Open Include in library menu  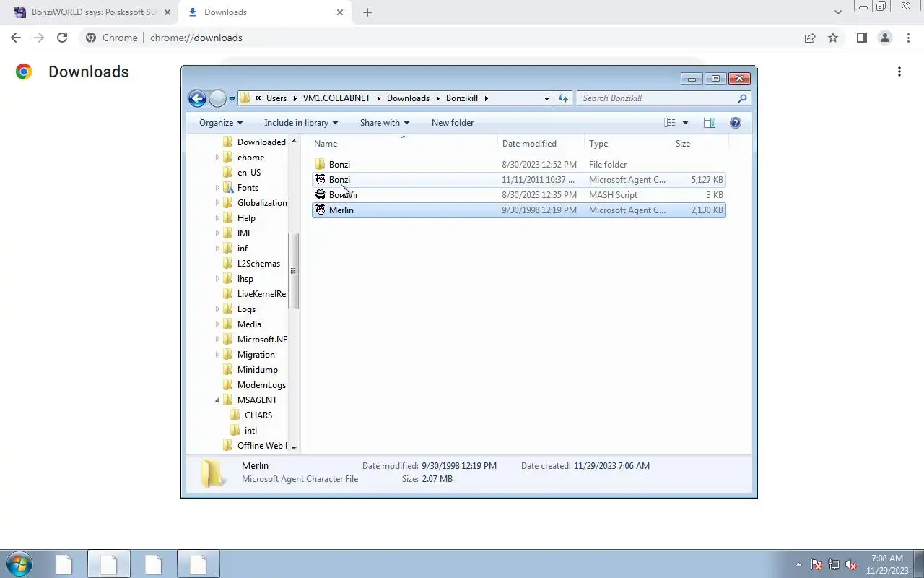(301, 123)
